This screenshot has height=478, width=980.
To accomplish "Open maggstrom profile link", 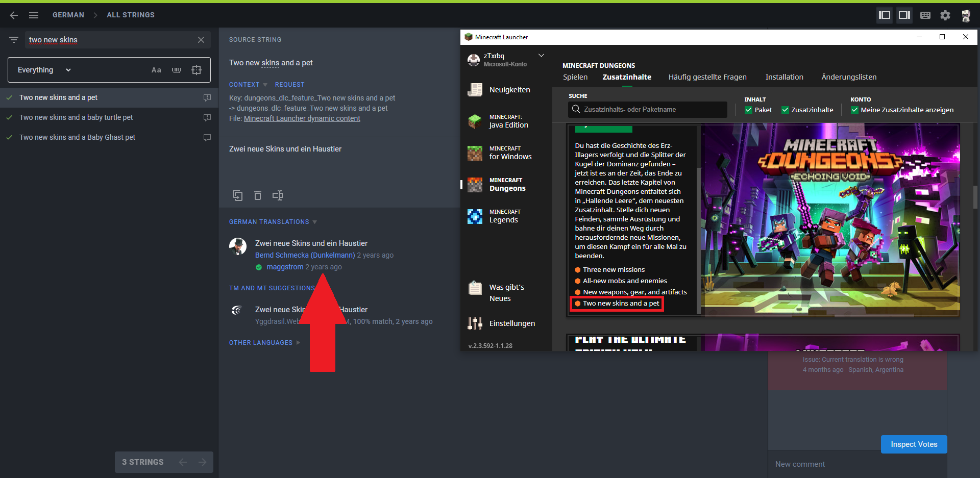I will pyautogui.click(x=285, y=267).
